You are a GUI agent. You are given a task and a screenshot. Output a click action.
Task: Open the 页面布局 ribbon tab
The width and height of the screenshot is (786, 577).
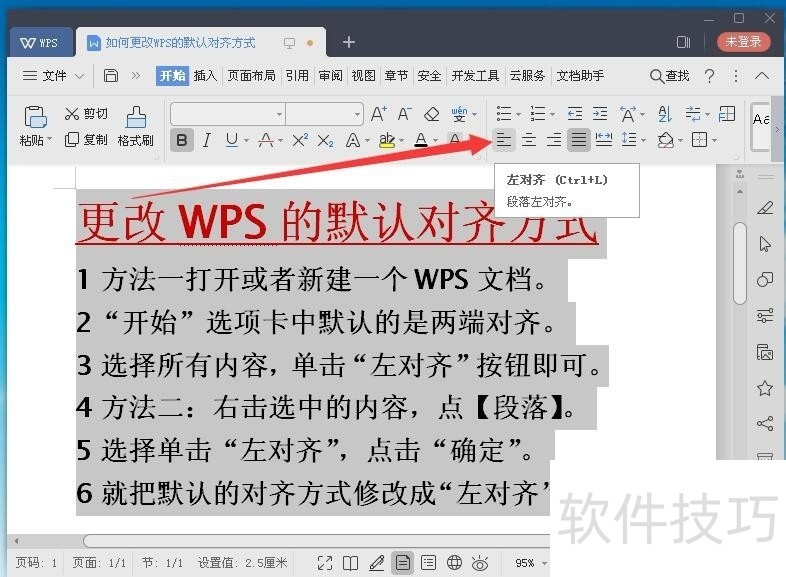pos(252,76)
